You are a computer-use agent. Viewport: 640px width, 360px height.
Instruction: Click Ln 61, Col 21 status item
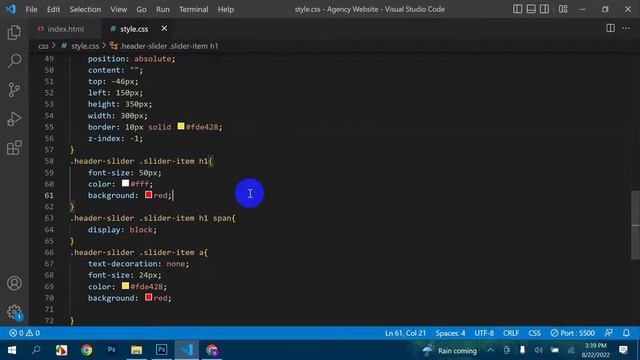405,333
